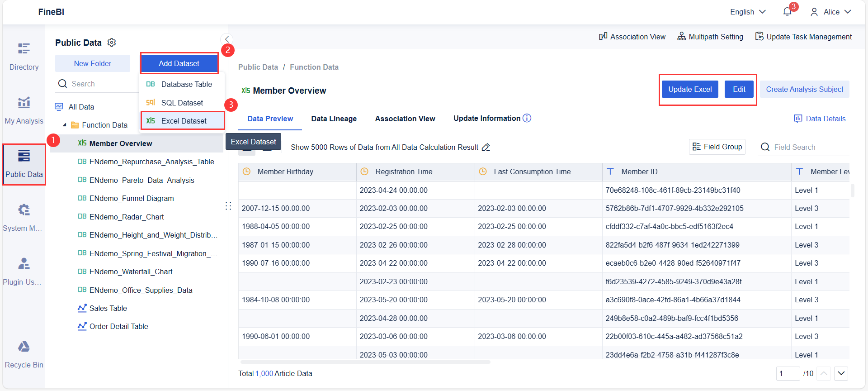Screen dimensions: 868x391
Task: Select the Data Preview tab
Action: coord(270,119)
